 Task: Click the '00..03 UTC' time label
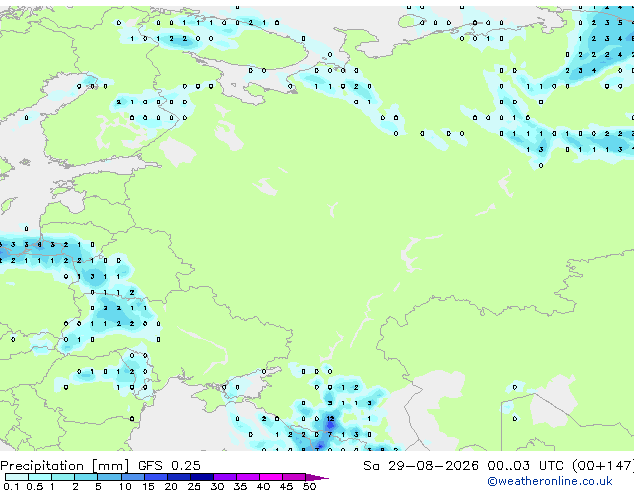point(525,466)
